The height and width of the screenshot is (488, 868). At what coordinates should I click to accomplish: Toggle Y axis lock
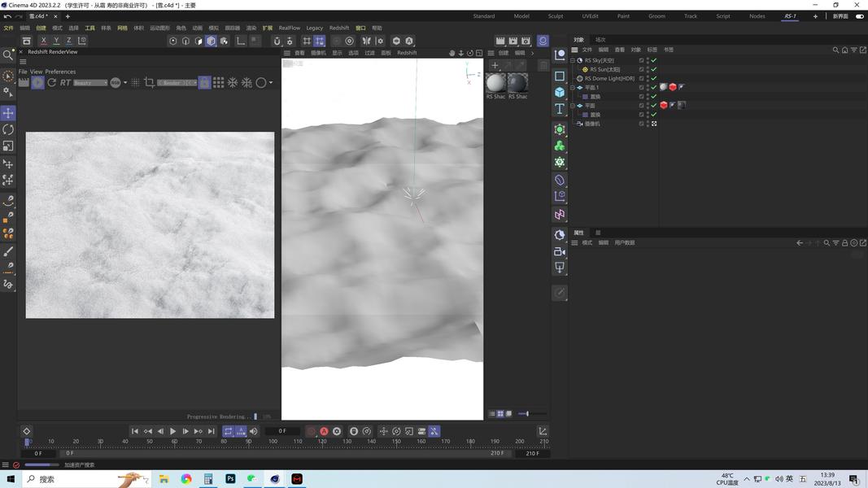point(56,41)
